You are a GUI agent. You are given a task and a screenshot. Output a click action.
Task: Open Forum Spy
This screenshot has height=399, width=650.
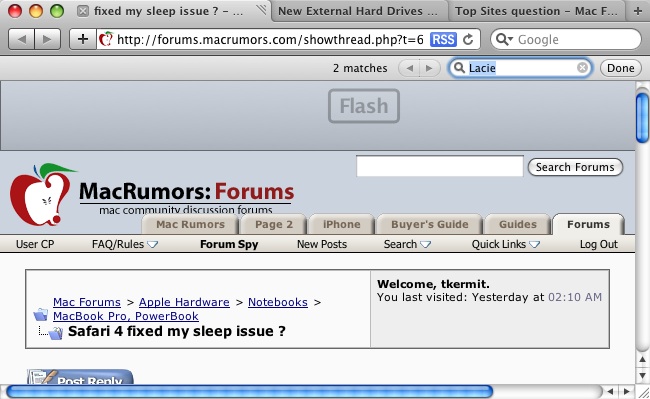(229, 244)
